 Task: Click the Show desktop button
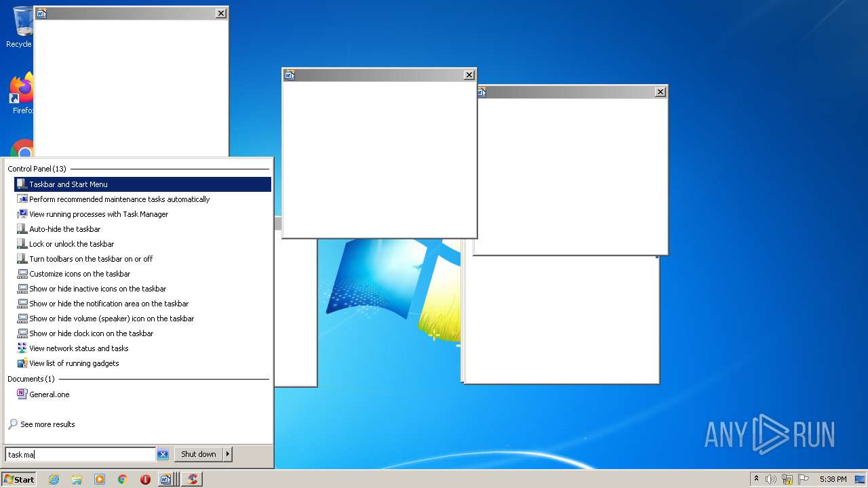[x=861, y=479]
